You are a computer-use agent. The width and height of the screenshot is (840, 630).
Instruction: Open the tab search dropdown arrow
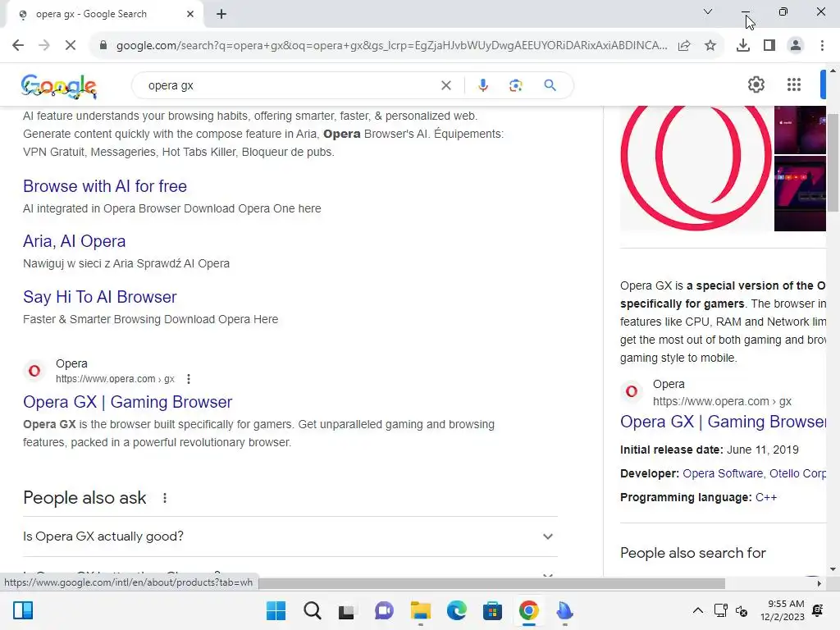(708, 11)
